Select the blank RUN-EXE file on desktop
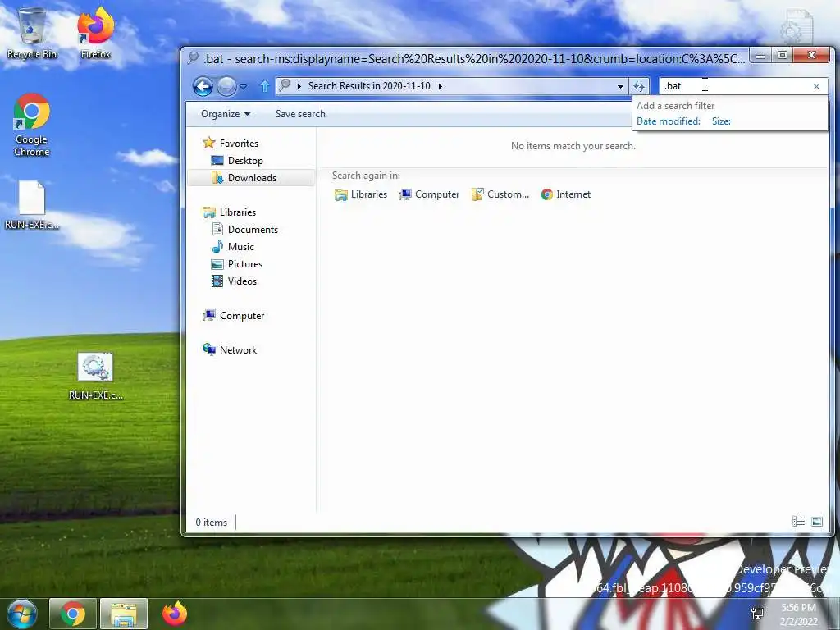Image resolution: width=840 pixels, height=630 pixels. tap(32, 206)
